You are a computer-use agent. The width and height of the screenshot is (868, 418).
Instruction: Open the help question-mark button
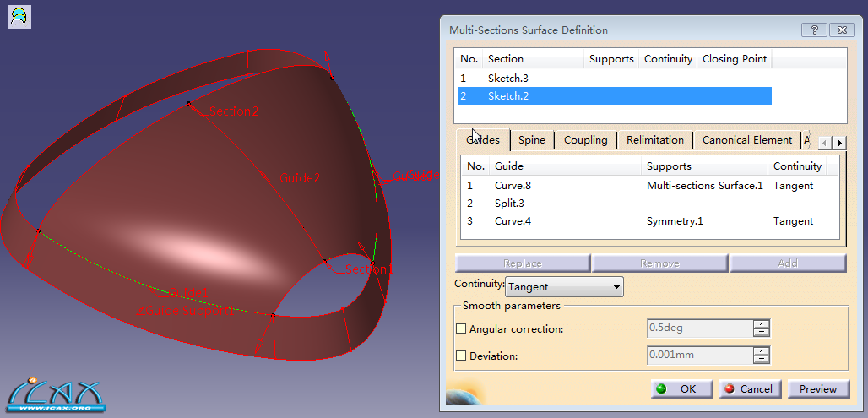click(814, 30)
